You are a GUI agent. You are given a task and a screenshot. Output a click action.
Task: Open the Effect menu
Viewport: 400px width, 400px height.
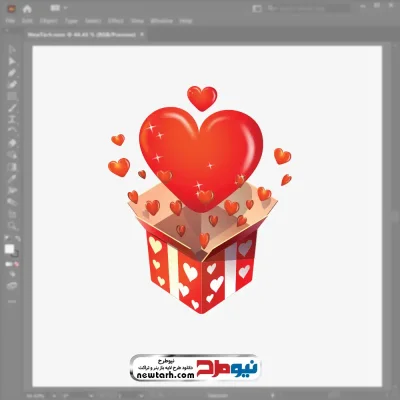pos(116,21)
